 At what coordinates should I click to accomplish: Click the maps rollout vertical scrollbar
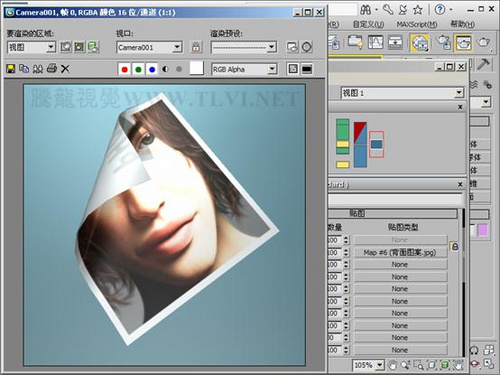[x=463, y=282]
